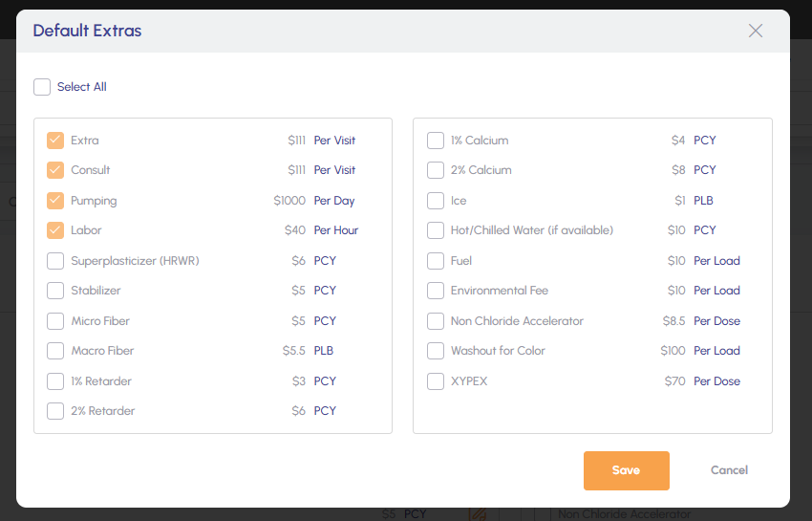The height and width of the screenshot is (521, 812).
Task: Select the Micro Fiber checkbox
Action: click(x=55, y=321)
